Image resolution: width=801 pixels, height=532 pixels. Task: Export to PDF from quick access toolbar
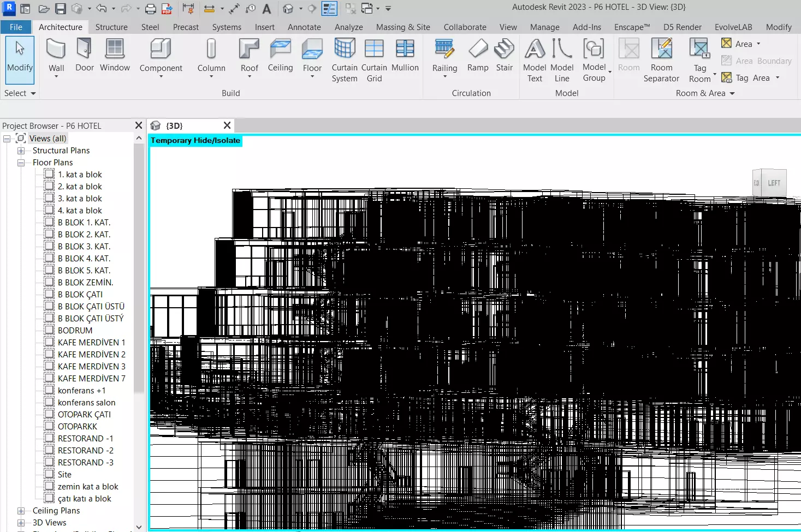pyautogui.click(x=167, y=9)
